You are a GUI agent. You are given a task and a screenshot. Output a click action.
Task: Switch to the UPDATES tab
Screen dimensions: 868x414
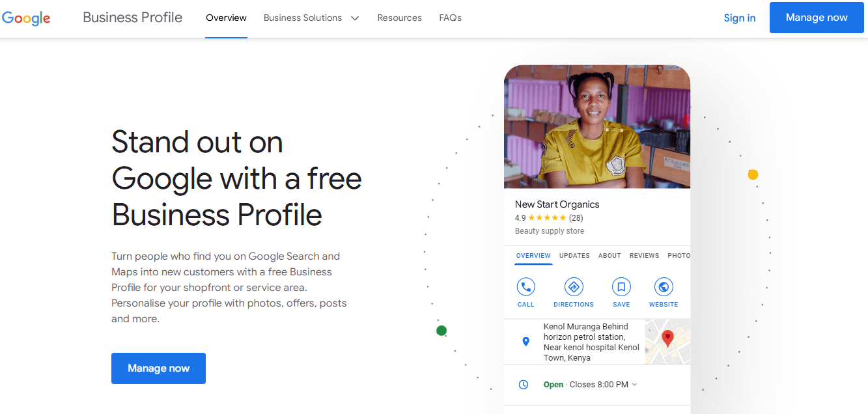coord(574,256)
